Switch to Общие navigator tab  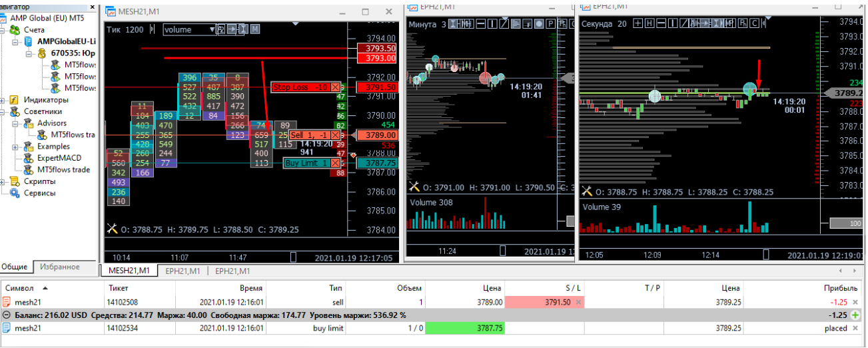(x=15, y=267)
